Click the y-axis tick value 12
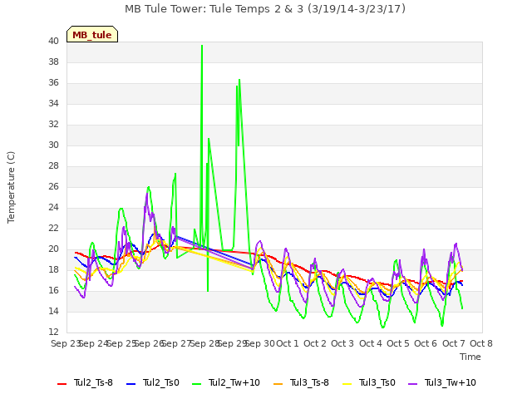The image size is (532, 399). [x=53, y=332]
